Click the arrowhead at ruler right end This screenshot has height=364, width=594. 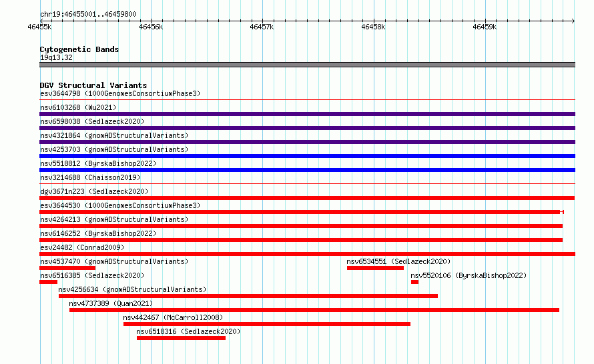[573, 21]
